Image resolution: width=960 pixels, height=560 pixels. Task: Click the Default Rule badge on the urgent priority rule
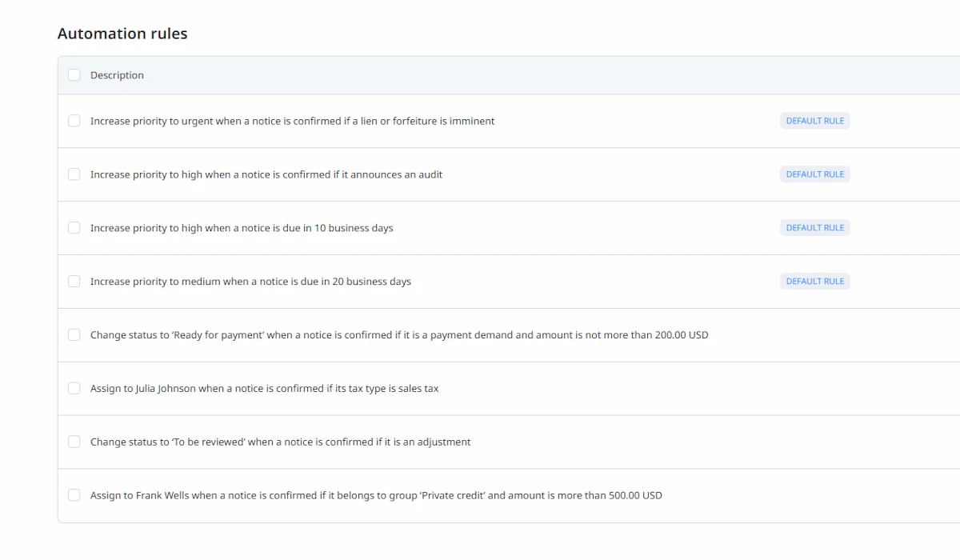pos(814,121)
